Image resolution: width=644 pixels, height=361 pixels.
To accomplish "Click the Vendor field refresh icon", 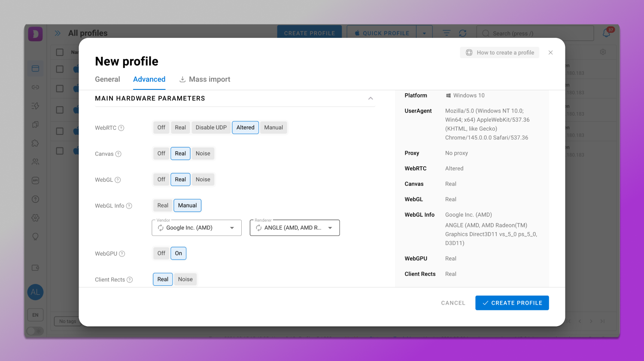I will pos(161,228).
